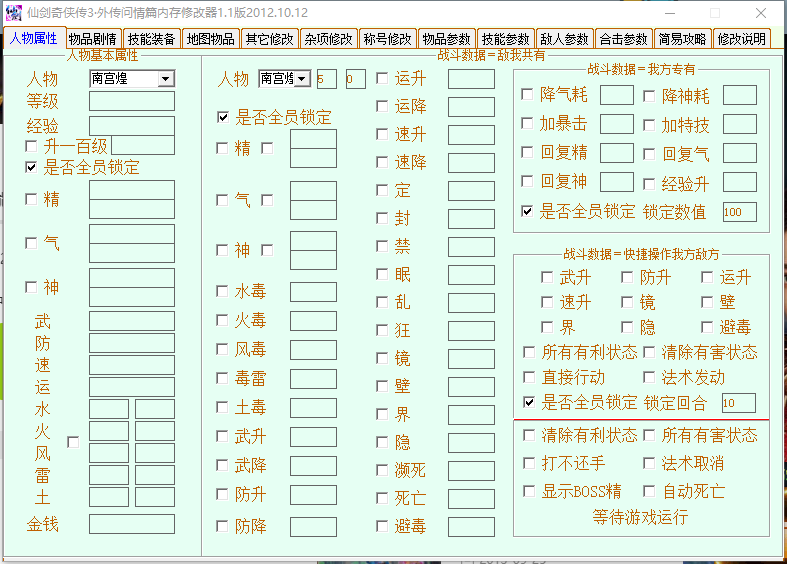View the 简易攻略 tab
Viewport: 787px width, 564px height.
click(683, 39)
